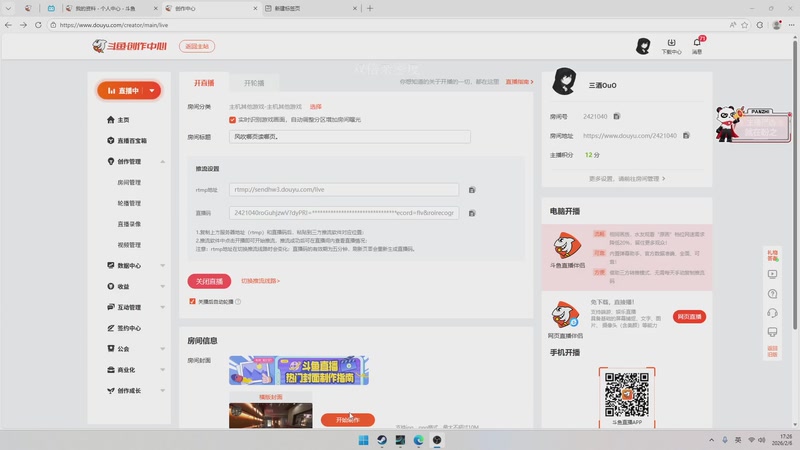Viewport: 800px width, 450px height.
Task: Expand the 收益 section
Action: click(x=163, y=286)
